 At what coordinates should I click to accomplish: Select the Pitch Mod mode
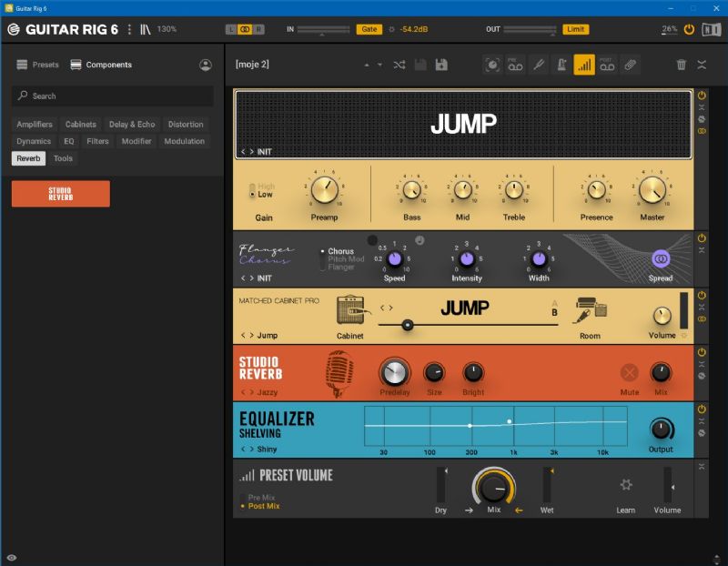pyautogui.click(x=346, y=259)
